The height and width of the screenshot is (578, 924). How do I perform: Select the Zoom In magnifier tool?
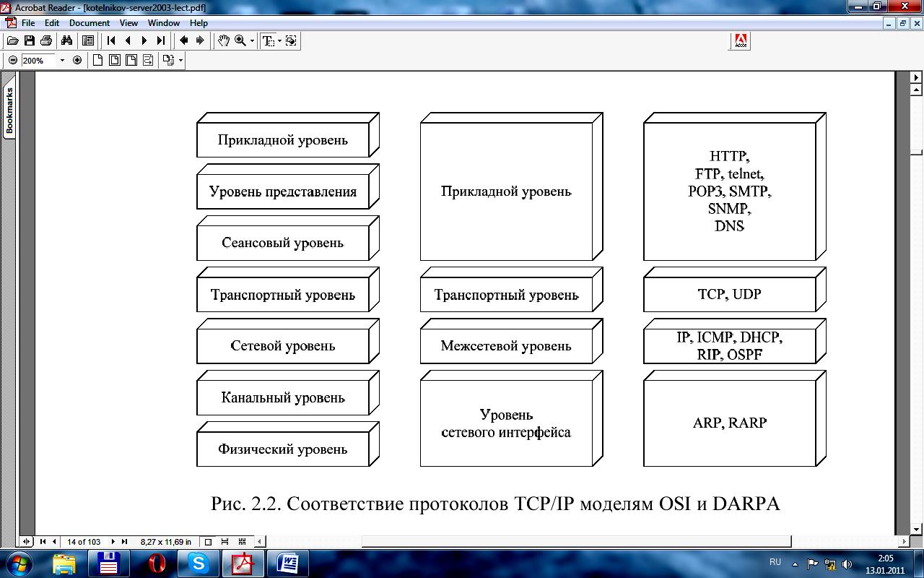point(240,40)
